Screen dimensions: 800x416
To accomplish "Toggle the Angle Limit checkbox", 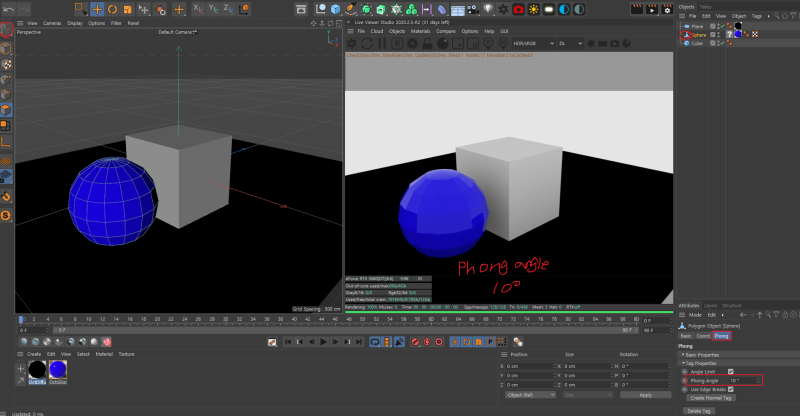I will click(x=731, y=372).
